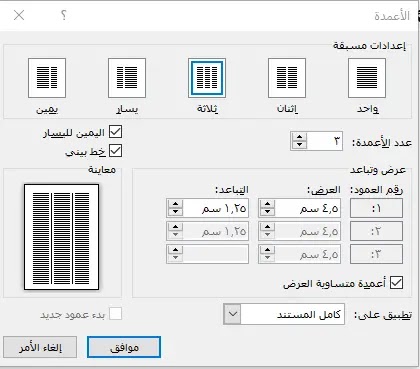Image resolution: width=420 pixels, height=369 pixels.
Task: Toggle the خط بيني checkbox
Action: 116,151
